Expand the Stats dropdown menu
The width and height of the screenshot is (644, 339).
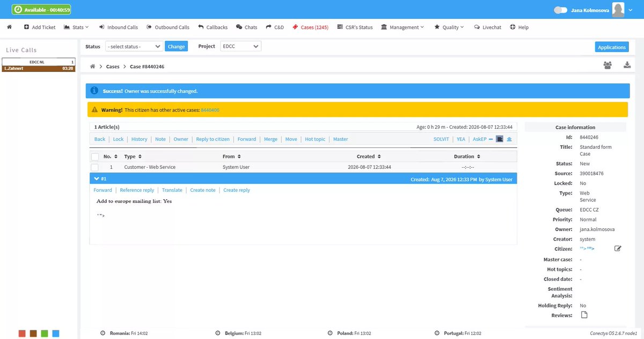coord(76,27)
